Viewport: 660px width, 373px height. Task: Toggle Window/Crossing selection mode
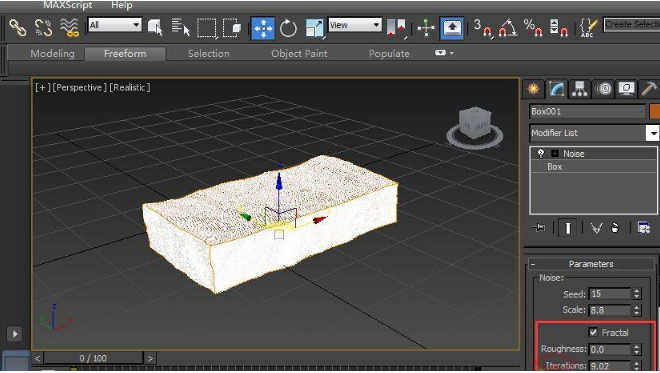[232, 28]
